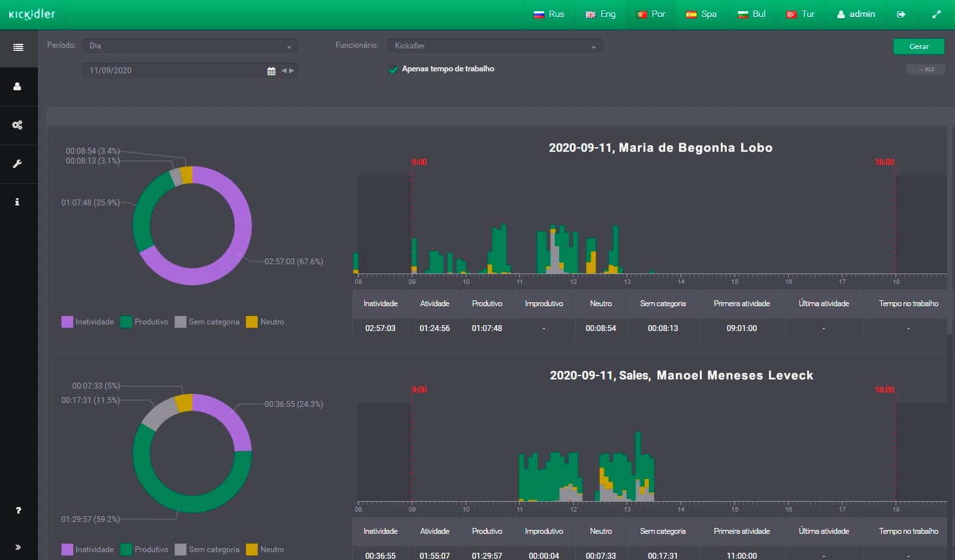Toggle Inatividade legend in first donut chart
The height and width of the screenshot is (560, 955).
(x=88, y=322)
